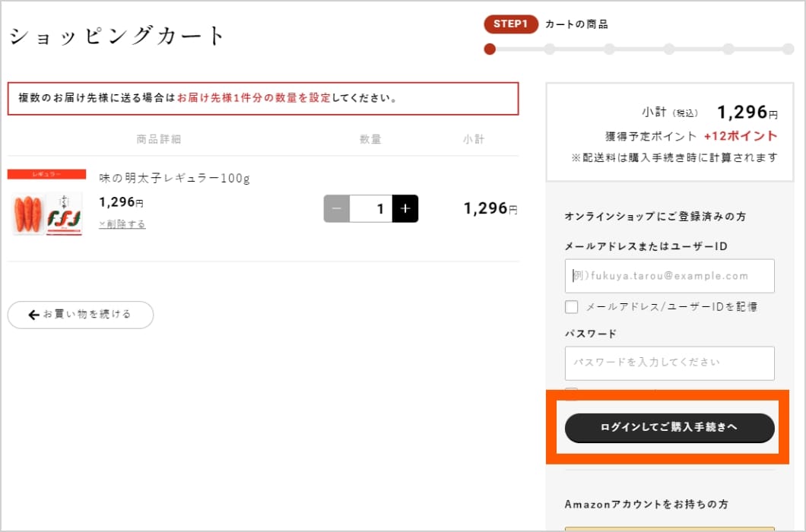806x532 pixels.
Task: Click the お買い物を続ける back arrow button
Action: pyautogui.click(x=81, y=315)
